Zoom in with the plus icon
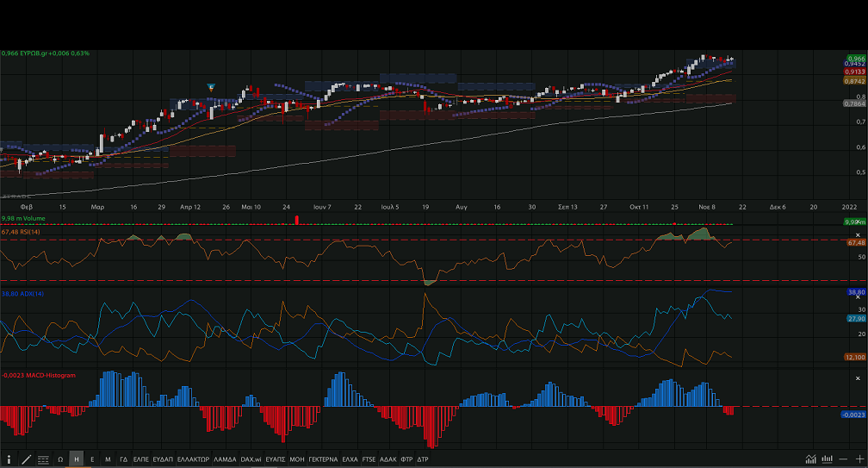Screen dimensions: 868x468 click(x=859, y=459)
